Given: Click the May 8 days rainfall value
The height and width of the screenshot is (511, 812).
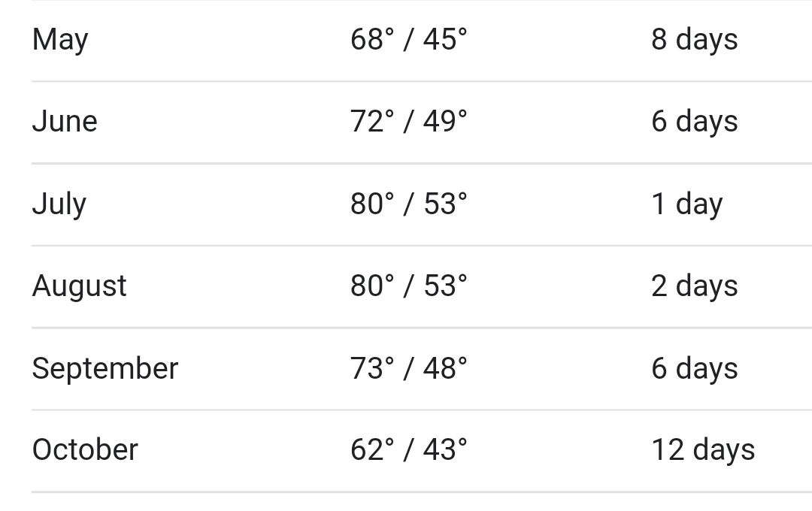Looking at the screenshot, I should tap(695, 41).
